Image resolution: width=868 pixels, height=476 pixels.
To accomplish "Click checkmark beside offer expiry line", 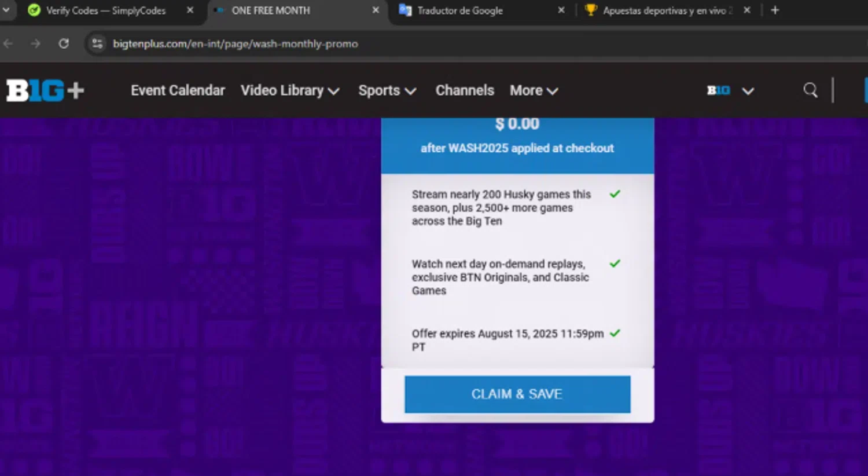I will pyautogui.click(x=615, y=333).
